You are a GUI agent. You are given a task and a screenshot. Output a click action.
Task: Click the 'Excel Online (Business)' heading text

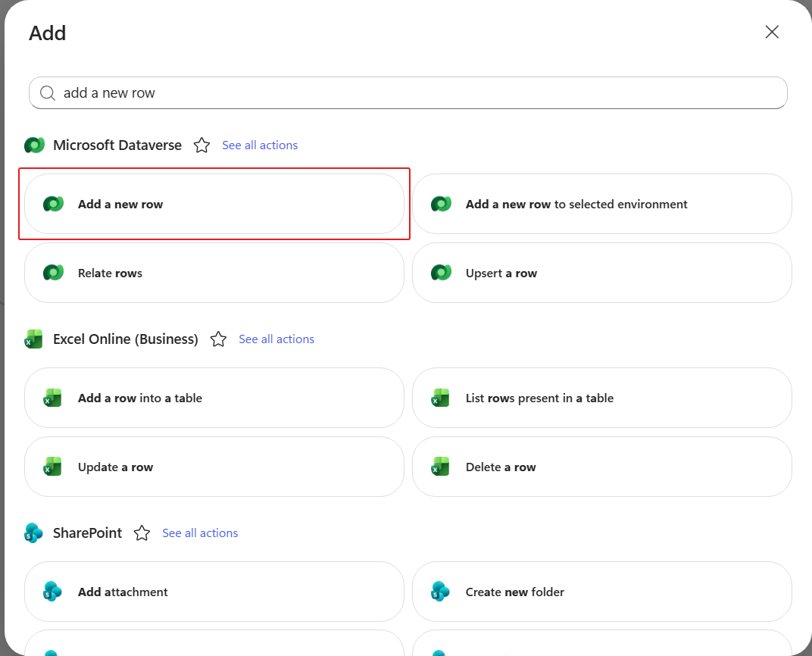coord(126,339)
